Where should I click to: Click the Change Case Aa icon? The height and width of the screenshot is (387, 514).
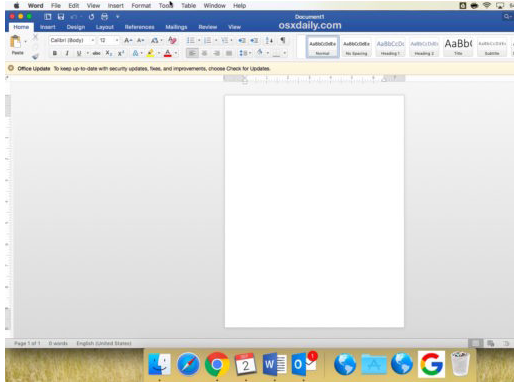[154, 40]
